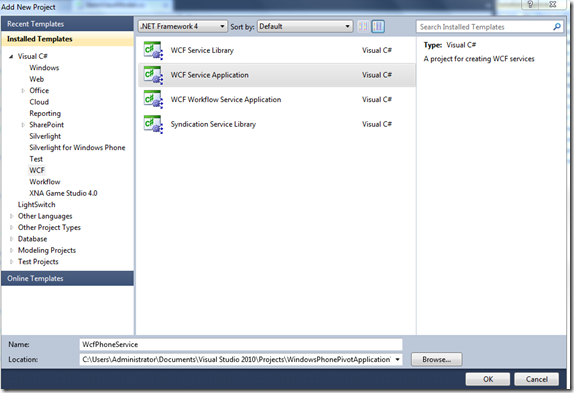The width and height of the screenshot is (574, 393).
Task: Click the search magnifier icon
Action: (556, 27)
